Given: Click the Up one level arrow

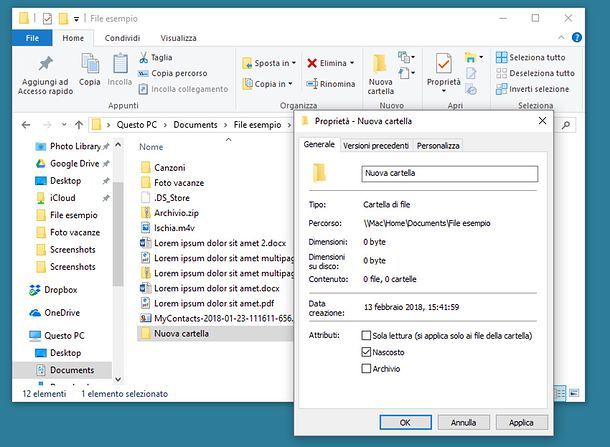Looking at the screenshot, I should tap(79, 125).
